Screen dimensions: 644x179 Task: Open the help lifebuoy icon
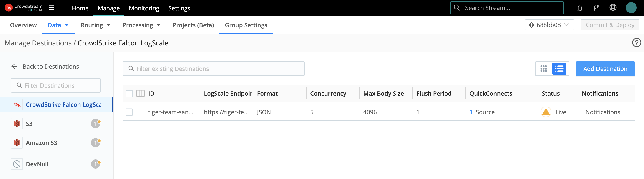613,7
